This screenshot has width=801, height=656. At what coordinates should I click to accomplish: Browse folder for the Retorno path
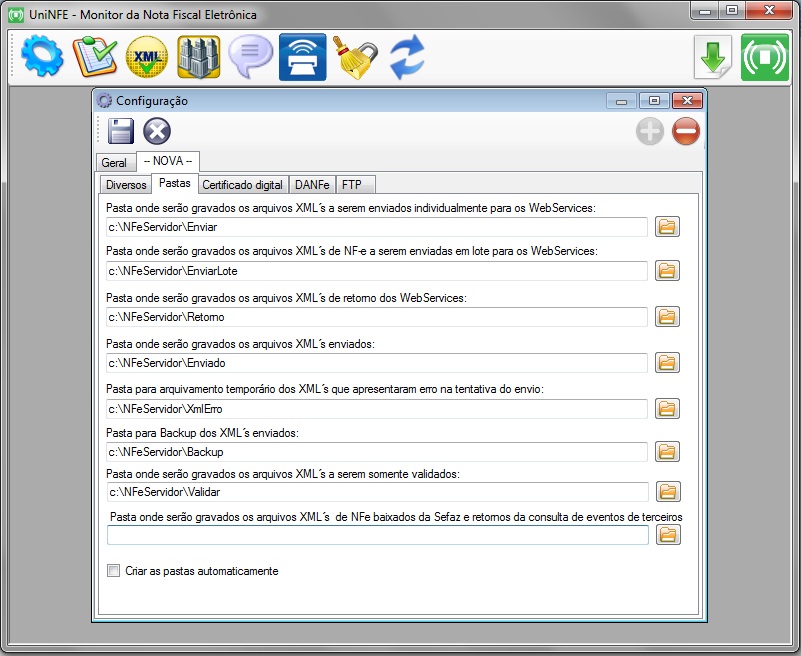[x=667, y=316]
